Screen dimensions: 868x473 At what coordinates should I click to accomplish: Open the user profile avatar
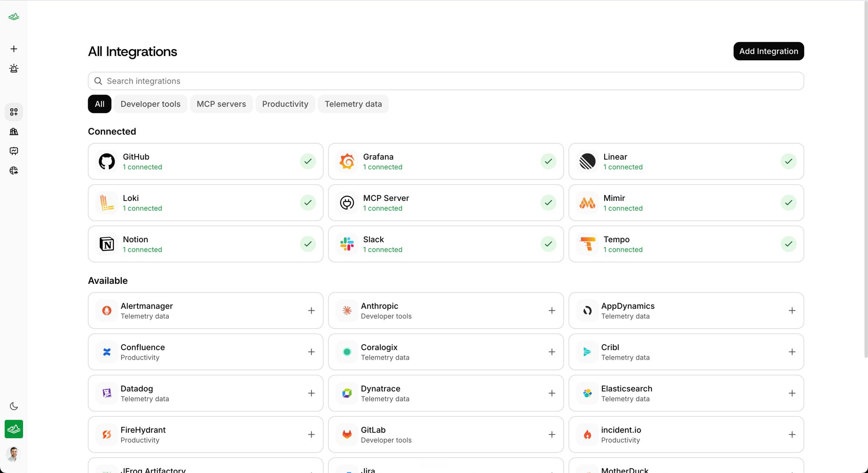14,454
